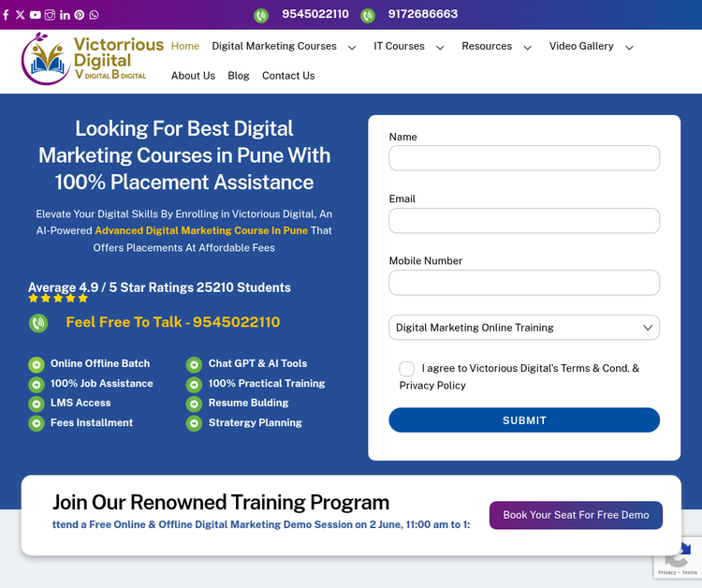Open the IT Courses menu
The height and width of the screenshot is (588, 702).
pyautogui.click(x=399, y=46)
